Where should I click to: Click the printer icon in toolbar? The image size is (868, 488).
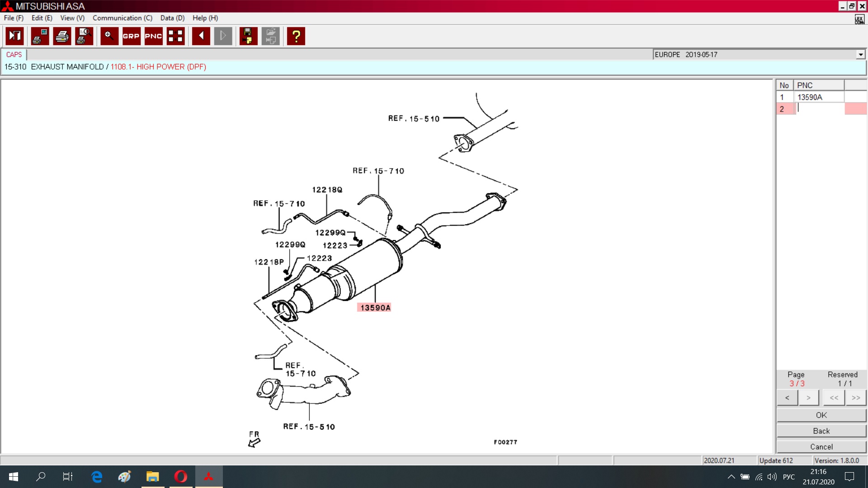[62, 36]
